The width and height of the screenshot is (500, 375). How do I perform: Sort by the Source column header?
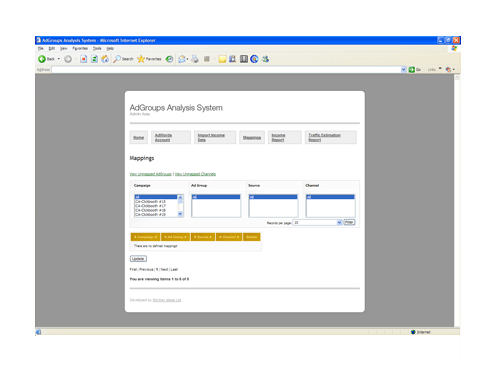pos(203,237)
